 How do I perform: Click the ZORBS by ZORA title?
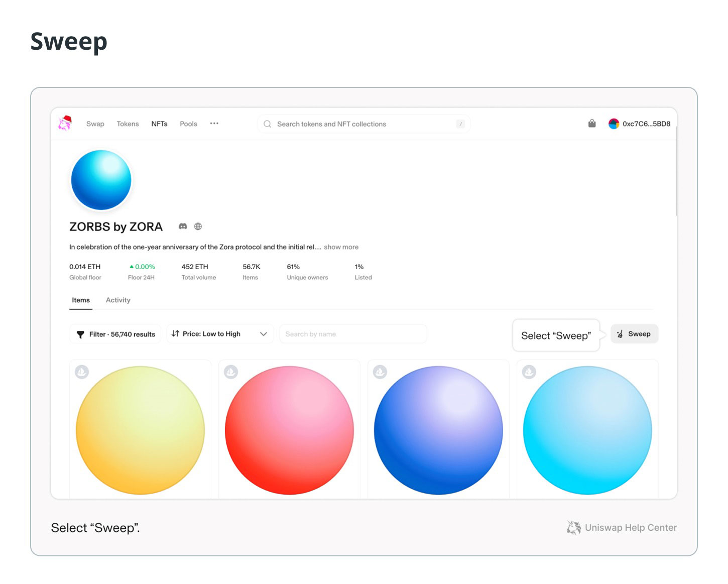click(x=116, y=227)
